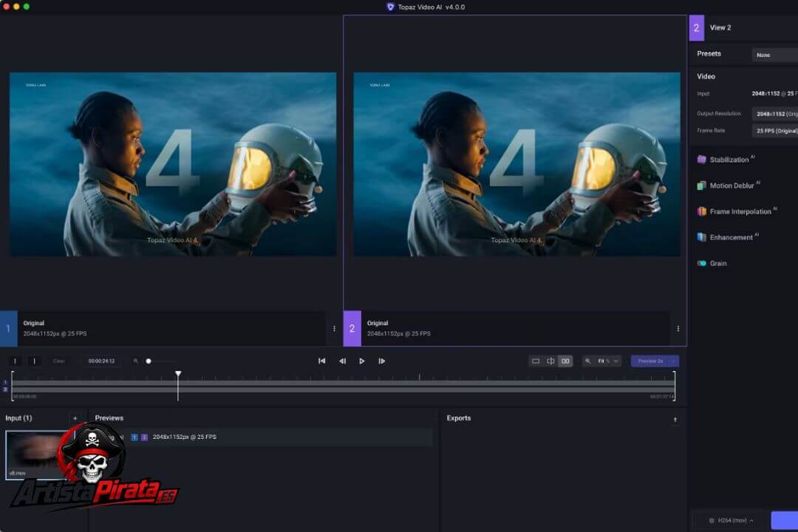Click the 00:00:24:12 timecode field

[101, 361]
